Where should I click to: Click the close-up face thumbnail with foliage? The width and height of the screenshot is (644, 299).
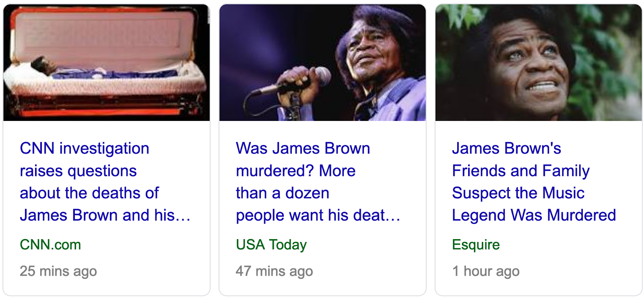tap(539, 62)
